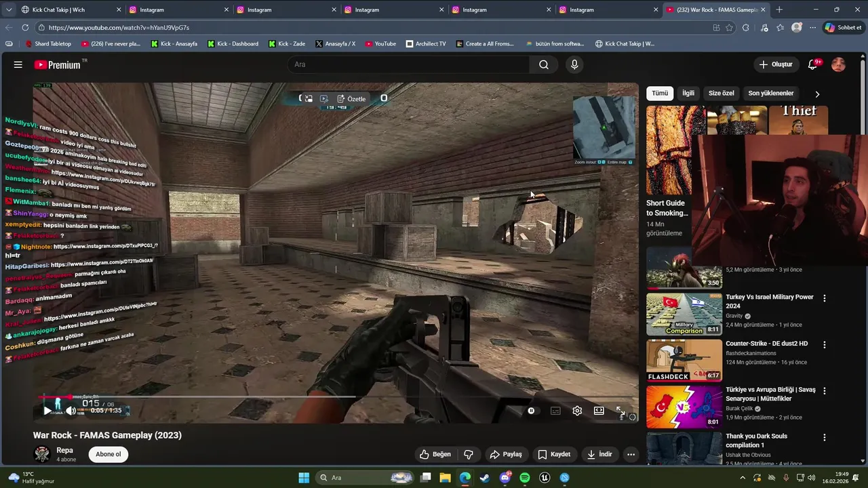Open the YouTube hamburger guide menu
This screenshot has width=868, height=488.
click(x=18, y=64)
